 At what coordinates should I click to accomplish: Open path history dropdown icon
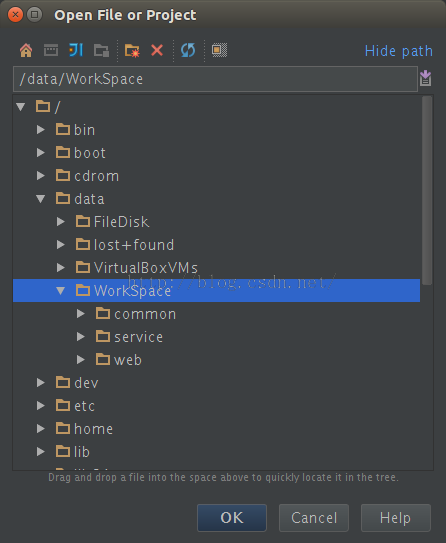(x=426, y=78)
